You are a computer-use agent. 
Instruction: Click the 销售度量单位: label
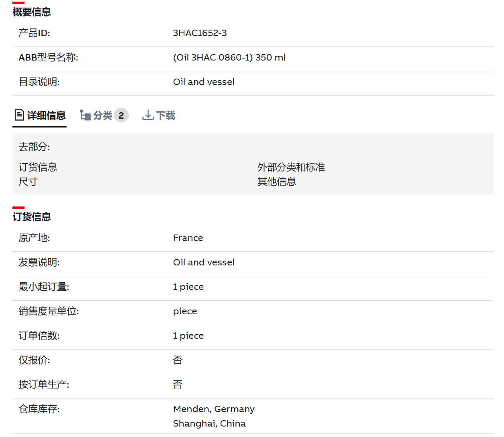coord(49,311)
